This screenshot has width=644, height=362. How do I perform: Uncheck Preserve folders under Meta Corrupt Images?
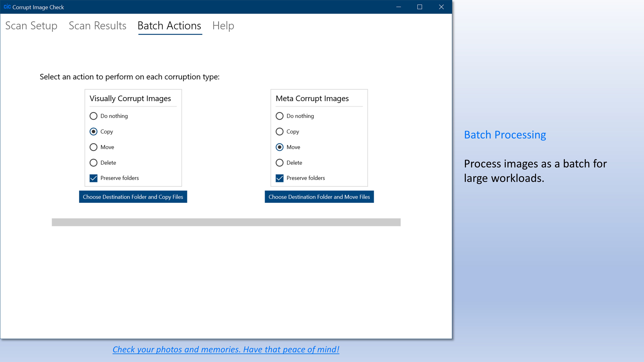pos(280,178)
